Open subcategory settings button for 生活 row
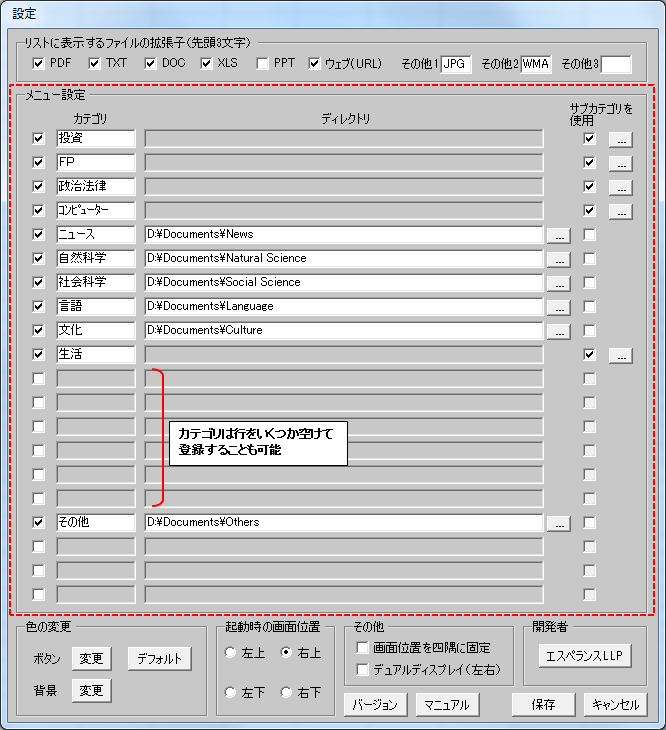The image size is (666, 730). [x=621, y=356]
